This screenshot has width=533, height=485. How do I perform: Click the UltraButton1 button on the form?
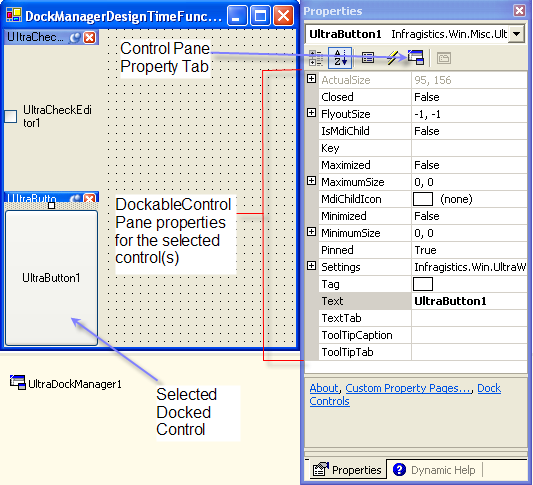51,278
